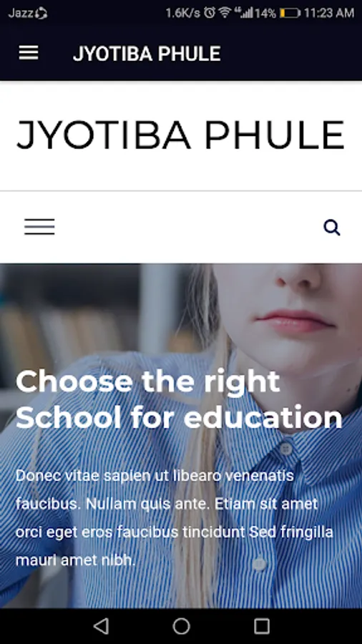Click the 'Donec vitae sapien' paragraph text

point(174,517)
